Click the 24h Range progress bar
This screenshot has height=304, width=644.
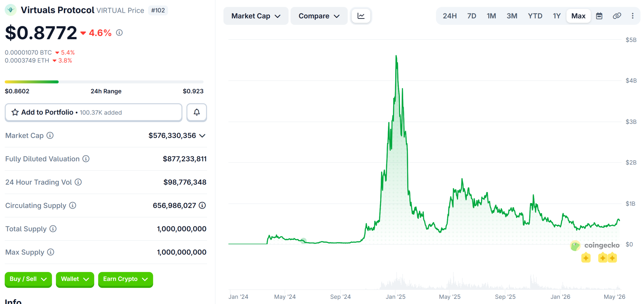[104, 82]
